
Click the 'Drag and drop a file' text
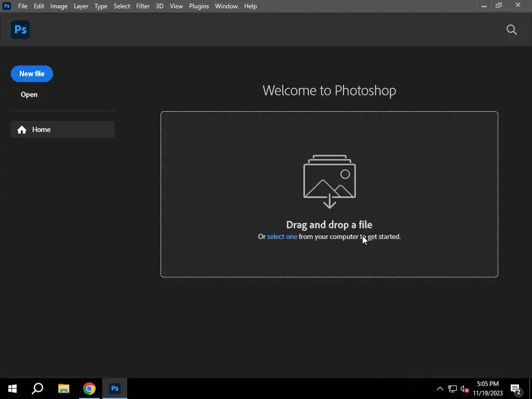pyautogui.click(x=329, y=224)
